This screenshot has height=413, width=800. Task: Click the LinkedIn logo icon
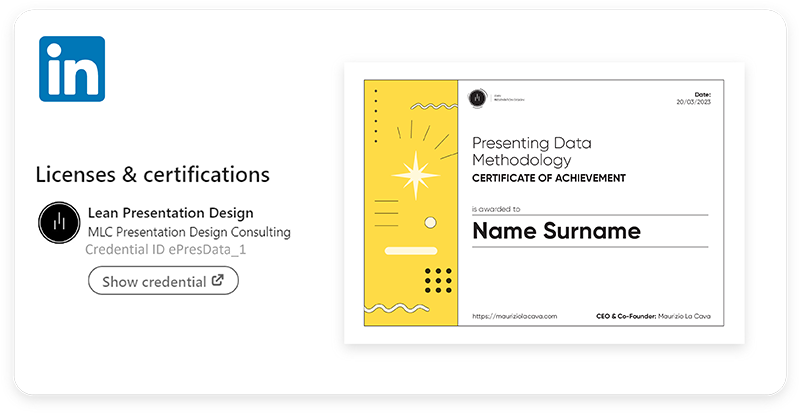[72, 69]
